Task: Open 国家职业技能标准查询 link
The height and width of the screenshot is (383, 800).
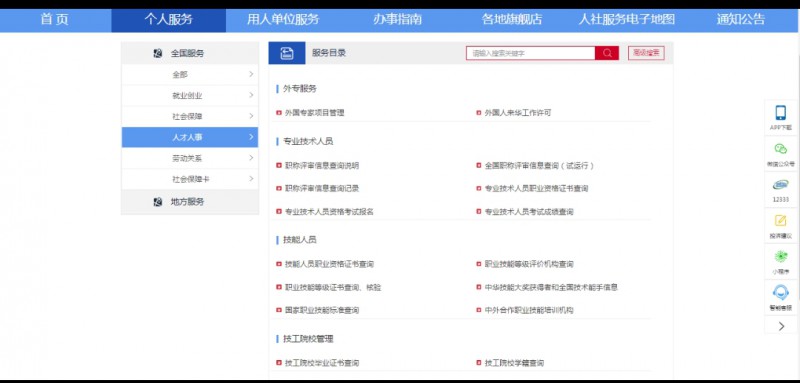Action: point(322,310)
